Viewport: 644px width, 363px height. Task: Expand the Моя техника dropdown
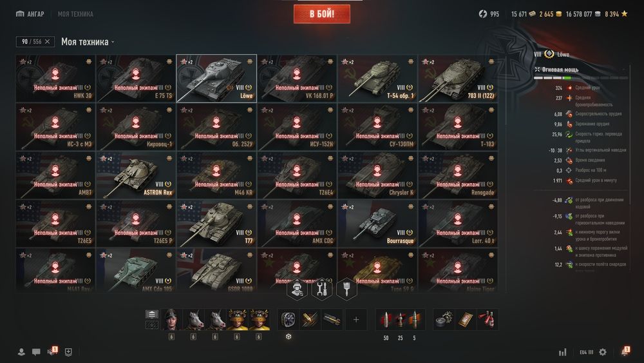tap(88, 41)
